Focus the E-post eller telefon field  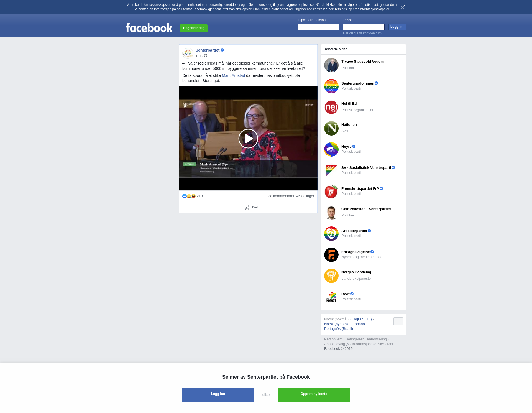pos(318,27)
